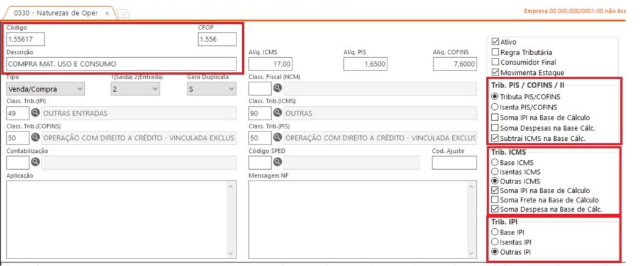Switch to the 0330 - Naturezas de Oper tab
Image resolution: width=644 pixels, height=266 pixels.
(x=56, y=13)
